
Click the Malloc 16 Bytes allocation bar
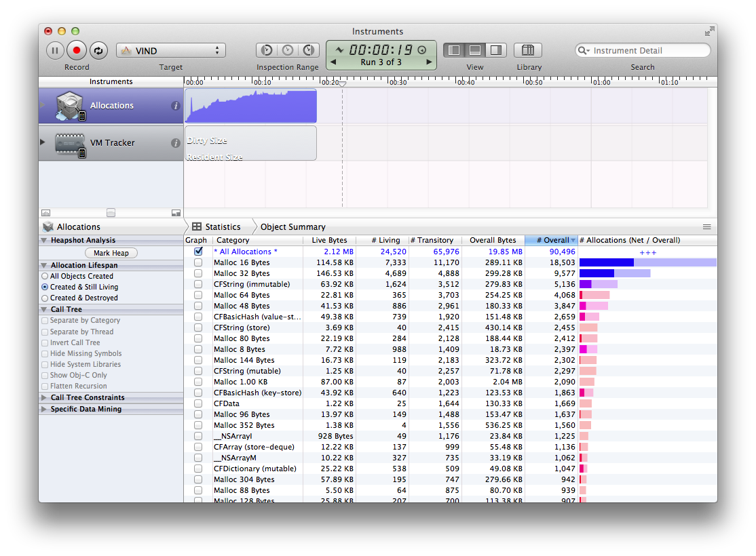coord(647,262)
